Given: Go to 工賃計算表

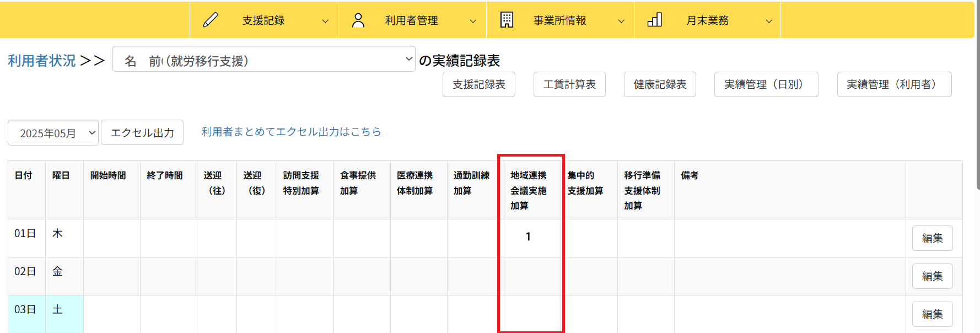Looking at the screenshot, I should pyautogui.click(x=569, y=84).
